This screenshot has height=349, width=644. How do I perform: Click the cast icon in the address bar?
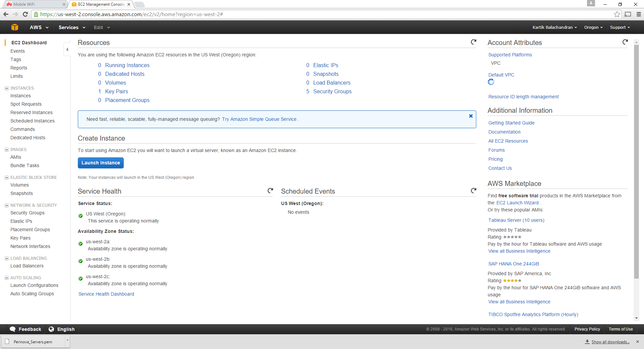click(x=628, y=14)
